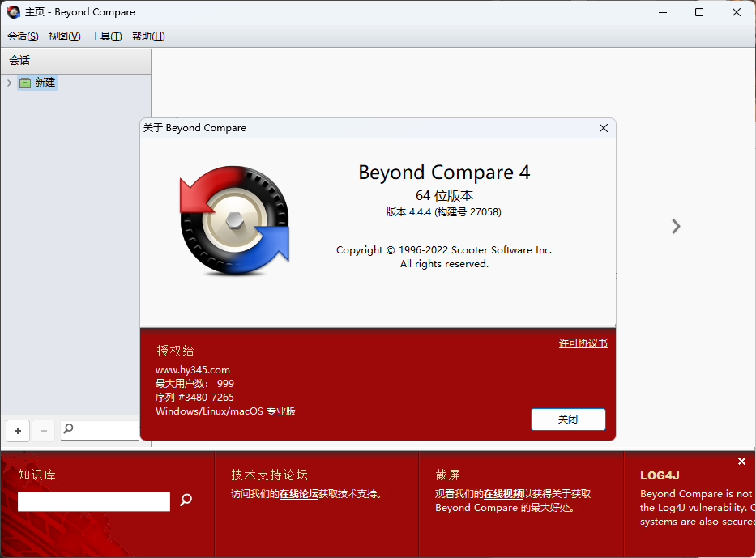
Task: Select the 新建 folder icon in sessions
Action: 25,83
